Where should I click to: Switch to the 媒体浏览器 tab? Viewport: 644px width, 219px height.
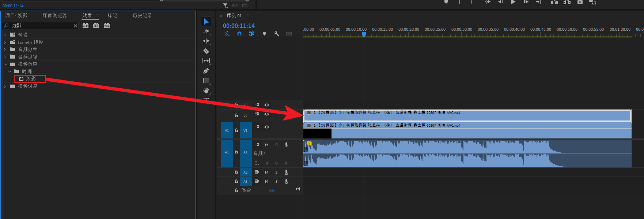54,15
